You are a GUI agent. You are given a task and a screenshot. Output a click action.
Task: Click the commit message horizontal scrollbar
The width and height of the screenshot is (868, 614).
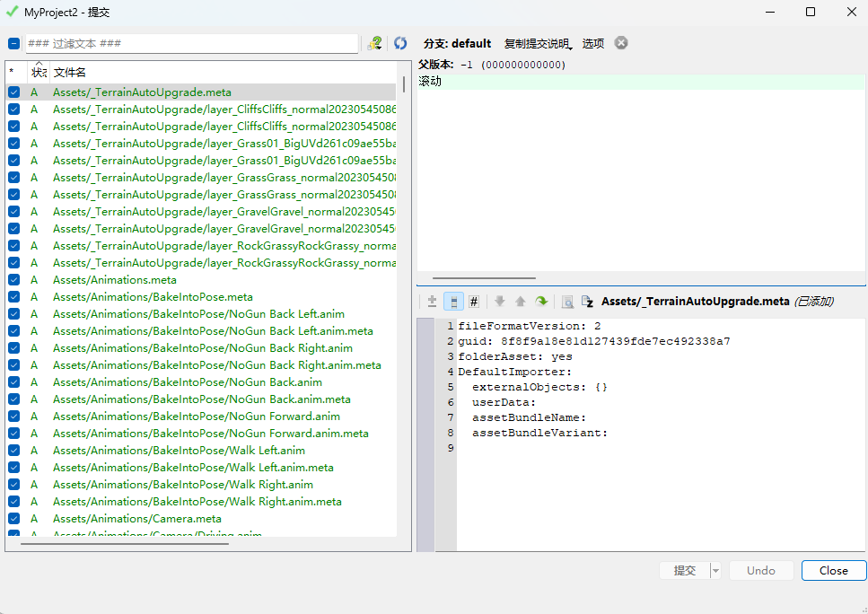pyautogui.click(x=484, y=278)
